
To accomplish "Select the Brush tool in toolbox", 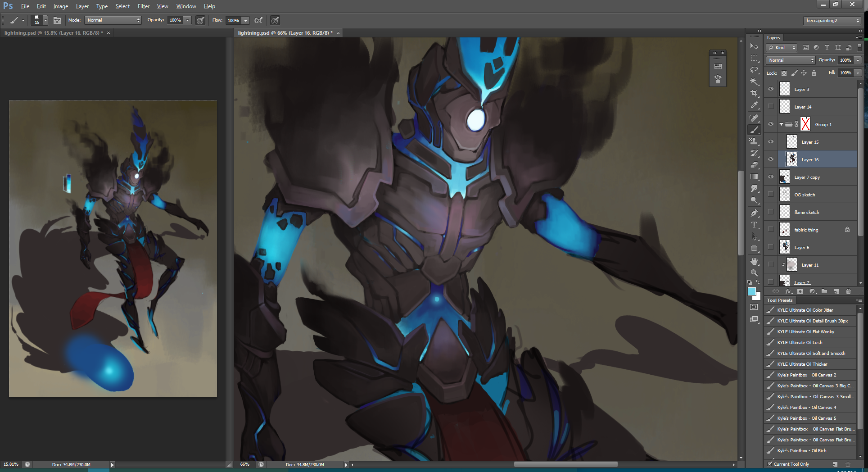I will [x=754, y=130].
